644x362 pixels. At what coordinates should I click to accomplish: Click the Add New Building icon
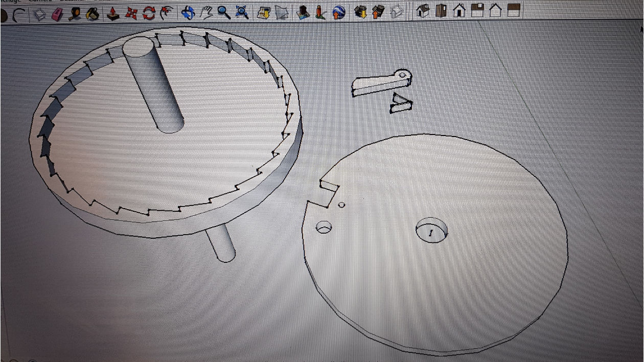pyautogui.click(x=303, y=11)
